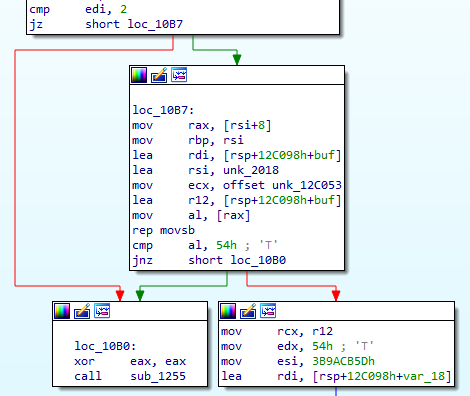Click the graph node icon in loc_10B0 block

click(102, 311)
